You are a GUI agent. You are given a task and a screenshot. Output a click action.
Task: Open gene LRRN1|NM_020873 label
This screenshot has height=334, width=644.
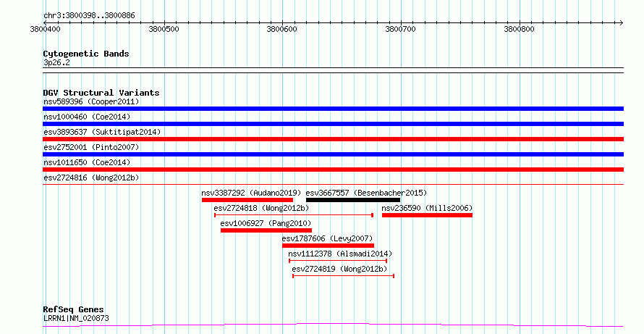tap(76, 318)
